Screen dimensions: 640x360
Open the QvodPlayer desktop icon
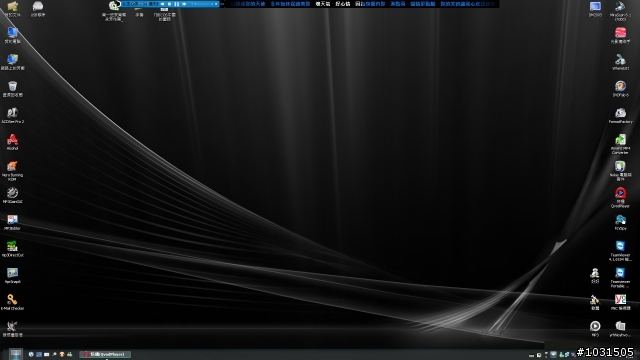pos(620,193)
